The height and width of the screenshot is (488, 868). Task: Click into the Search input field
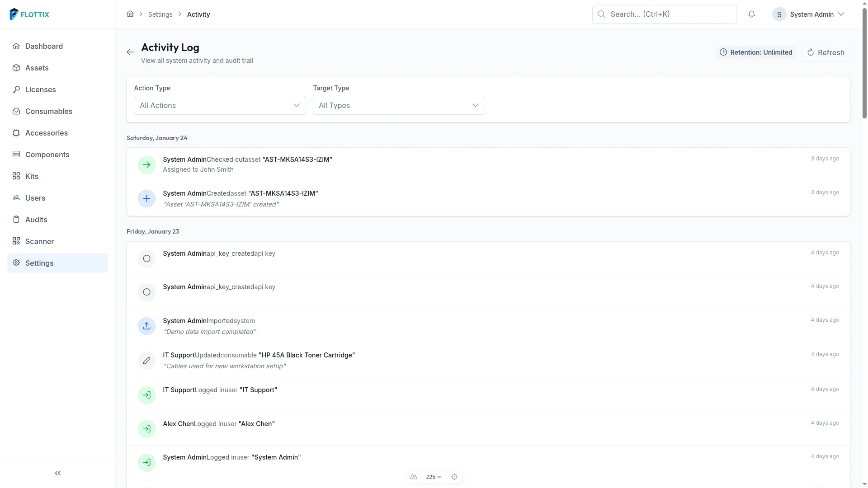tap(664, 14)
